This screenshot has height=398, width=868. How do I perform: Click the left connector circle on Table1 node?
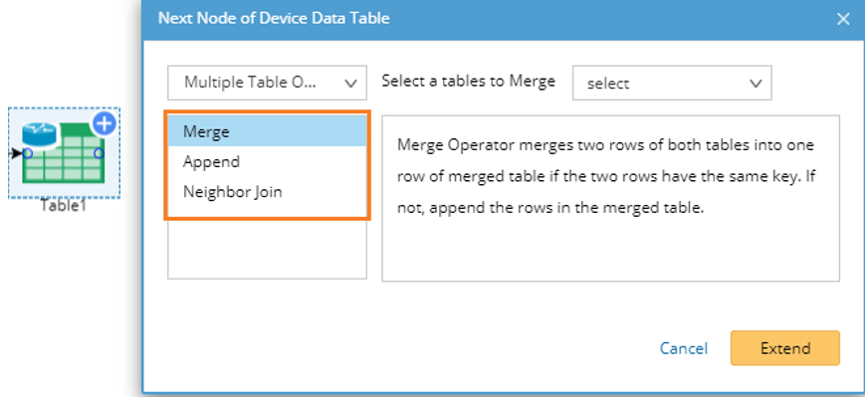27,154
